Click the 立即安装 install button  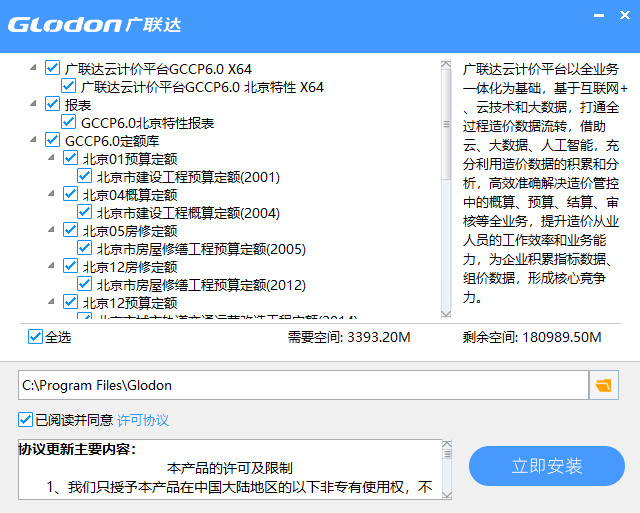[x=546, y=466]
